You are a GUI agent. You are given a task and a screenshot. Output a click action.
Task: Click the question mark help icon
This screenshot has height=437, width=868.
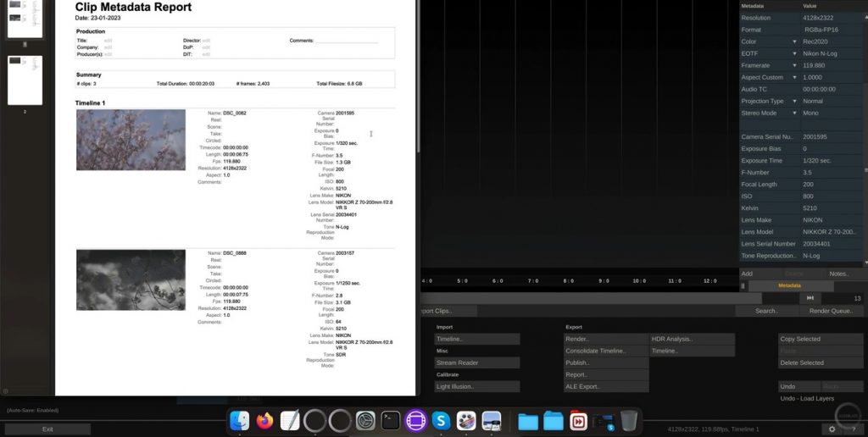853,429
